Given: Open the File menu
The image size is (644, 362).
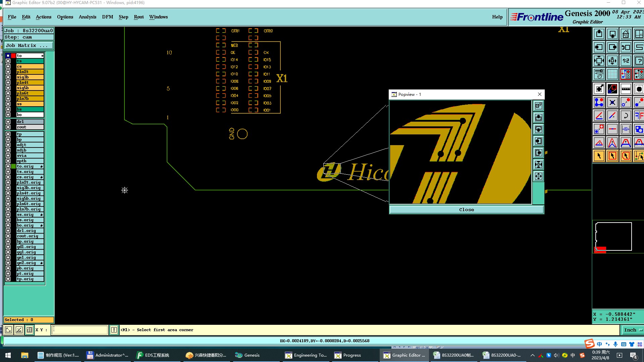Looking at the screenshot, I should point(12,17).
